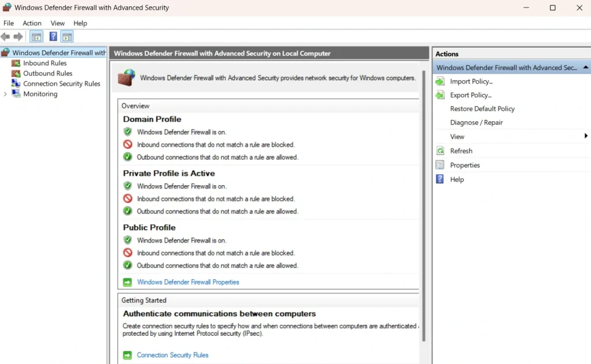Click the Back arrow toolbar icon

click(5, 36)
